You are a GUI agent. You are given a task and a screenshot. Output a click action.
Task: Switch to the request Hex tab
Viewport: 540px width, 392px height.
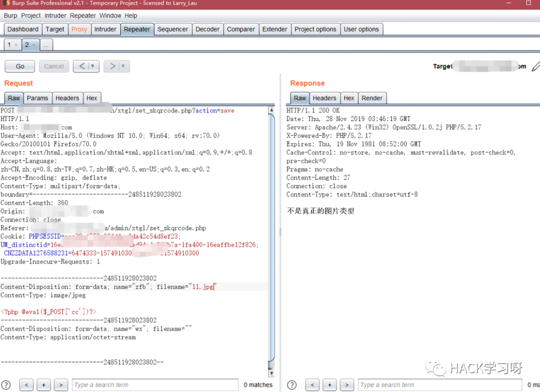(x=91, y=98)
